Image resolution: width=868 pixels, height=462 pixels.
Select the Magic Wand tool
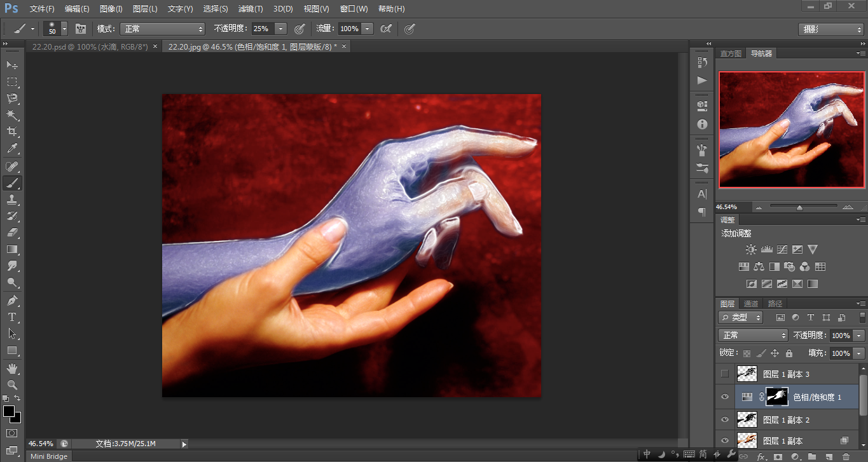click(x=12, y=115)
